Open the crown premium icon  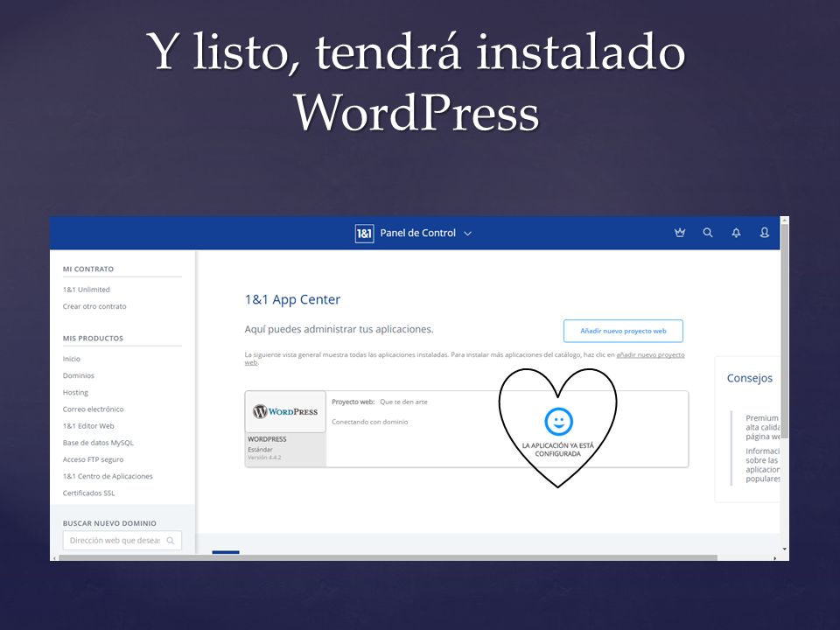(x=680, y=233)
